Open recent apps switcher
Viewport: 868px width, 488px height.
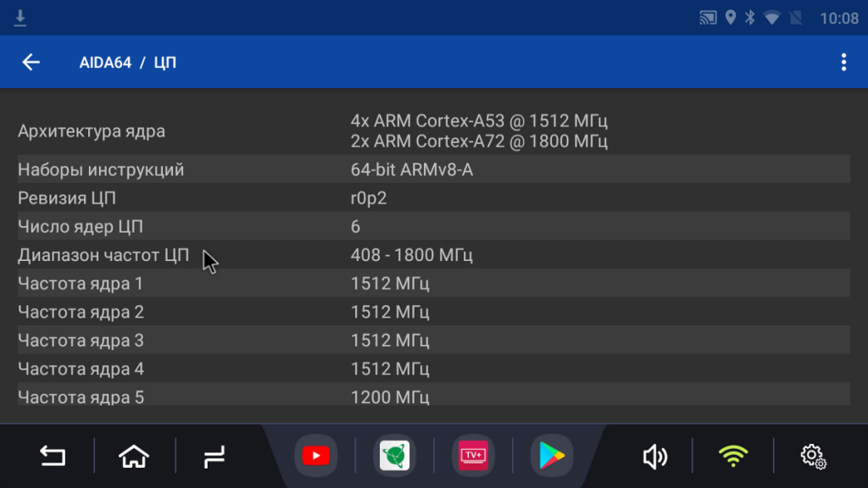tap(214, 457)
